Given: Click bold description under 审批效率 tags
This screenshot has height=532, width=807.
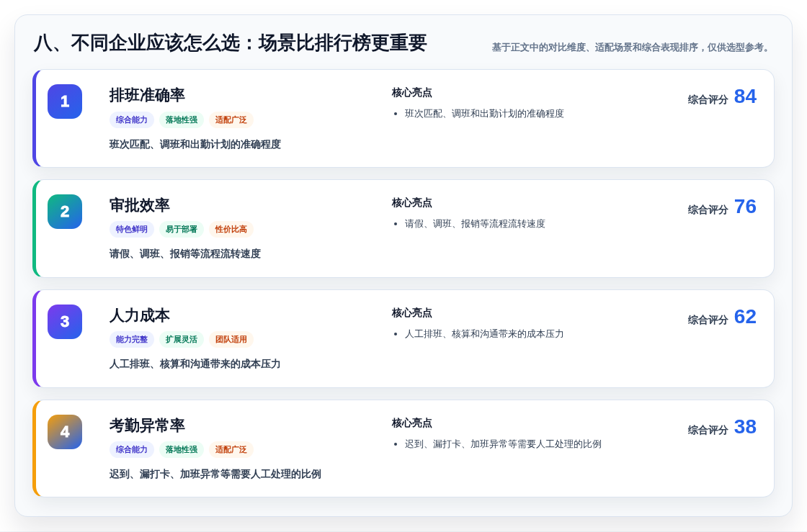Looking at the screenshot, I should [184, 254].
